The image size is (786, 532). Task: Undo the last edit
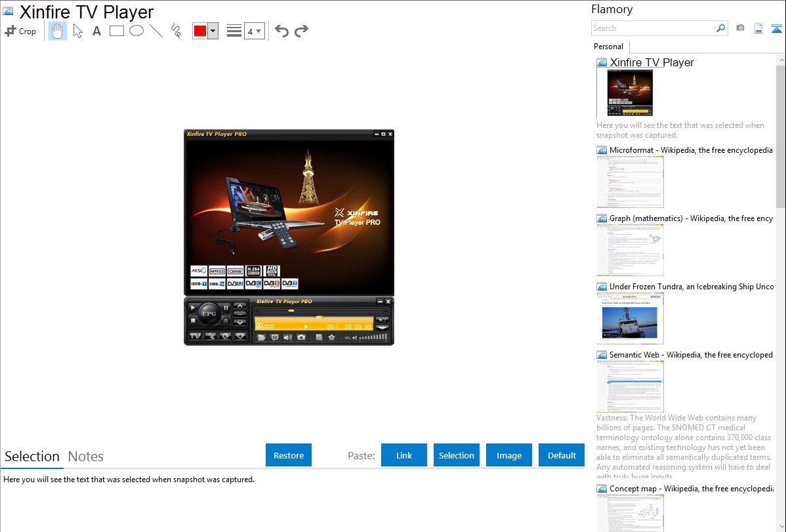point(281,31)
